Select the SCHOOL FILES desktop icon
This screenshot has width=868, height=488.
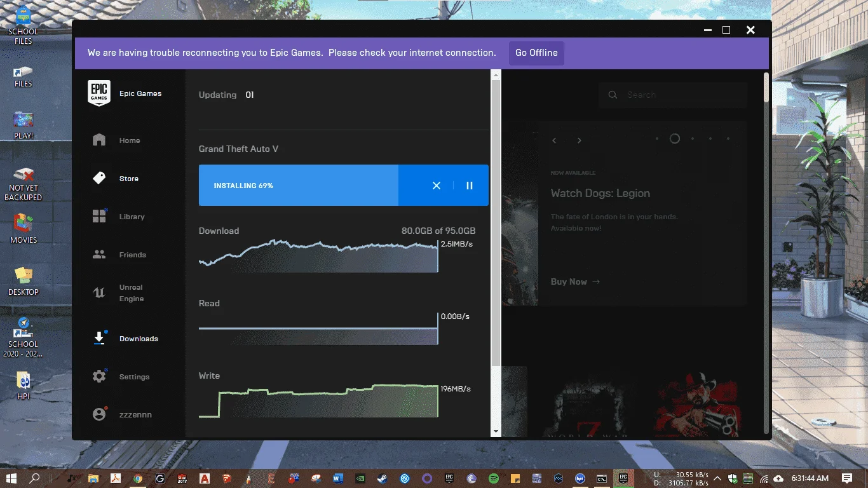24,25
